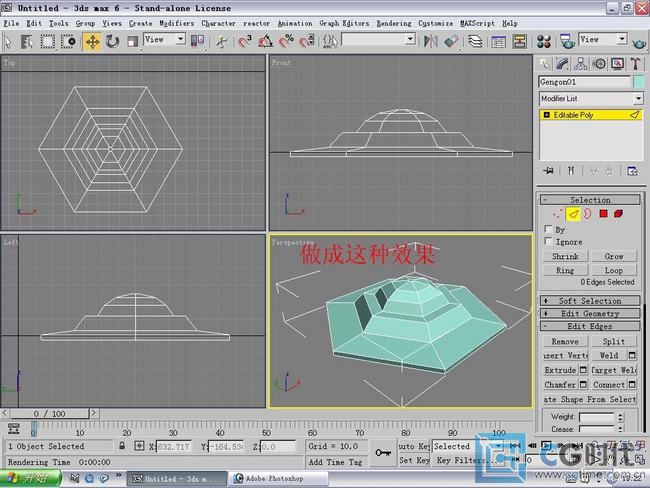Click the Quick Render teapot icon

(x=639, y=42)
